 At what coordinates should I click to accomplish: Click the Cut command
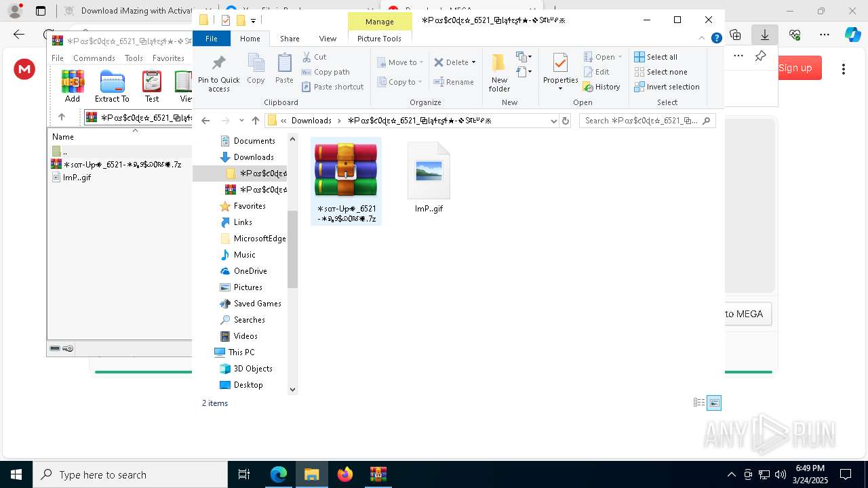pos(315,57)
